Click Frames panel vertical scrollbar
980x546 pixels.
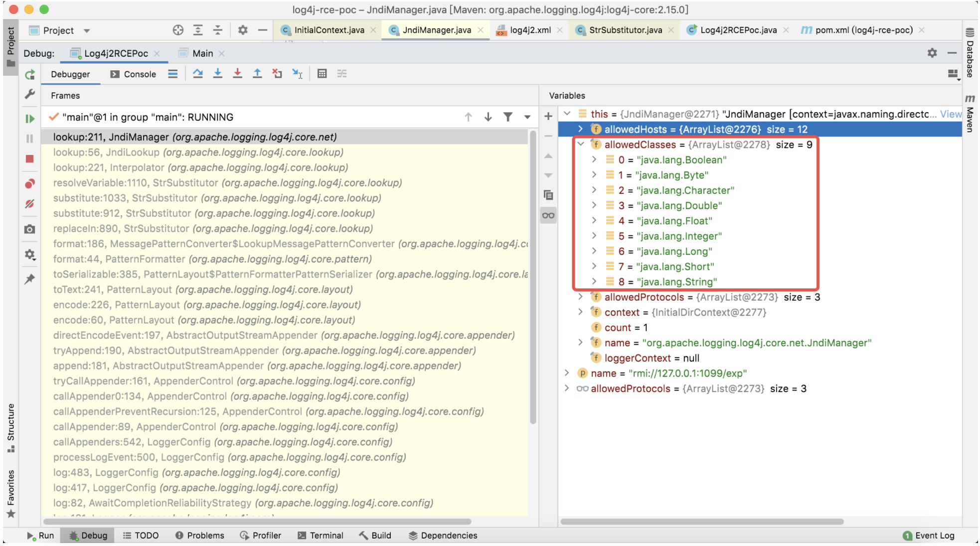click(533, 277)
